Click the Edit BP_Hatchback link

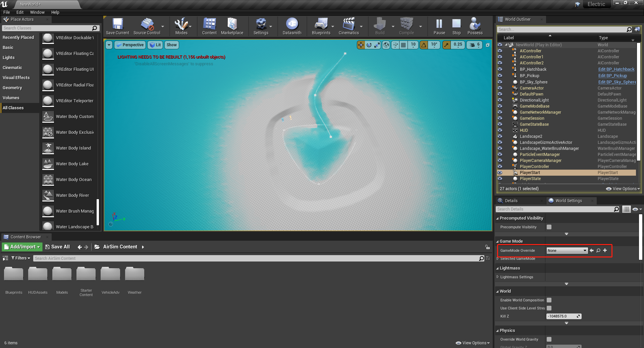click(x=616, y=69)
